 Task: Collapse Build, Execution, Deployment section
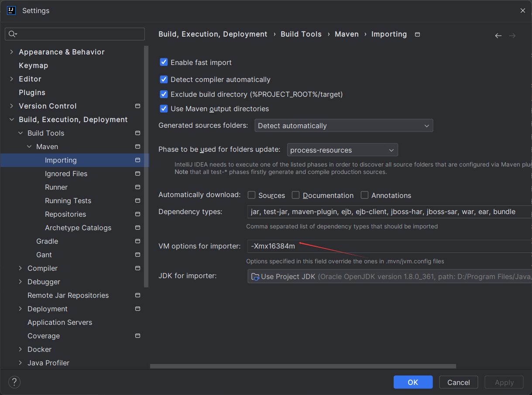coord(12,119)
